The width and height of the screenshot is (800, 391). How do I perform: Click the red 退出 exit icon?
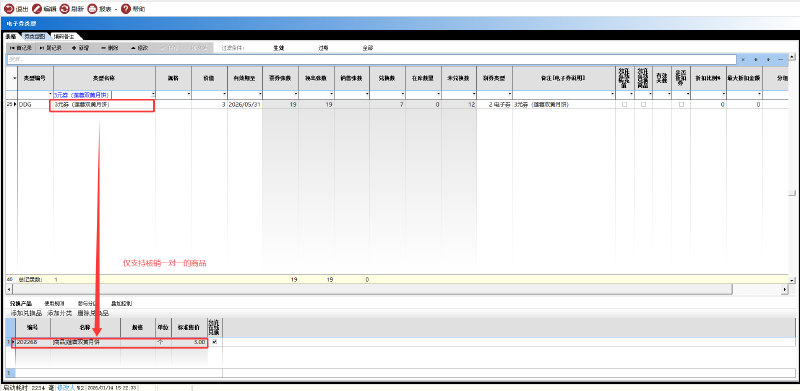pos(9,9)
